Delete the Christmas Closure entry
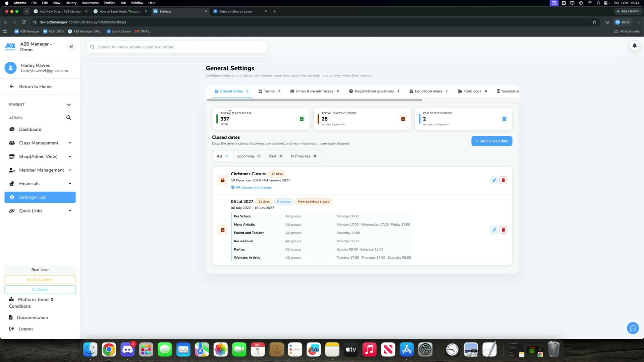Image resolution: width=644 pixels, height=362 pixels. [x=503, y=180]
